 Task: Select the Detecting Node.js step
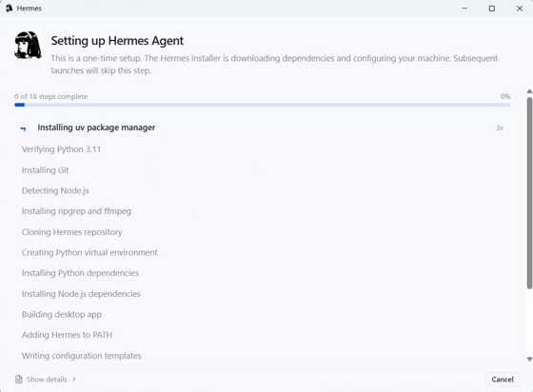[x=55, y=191]
